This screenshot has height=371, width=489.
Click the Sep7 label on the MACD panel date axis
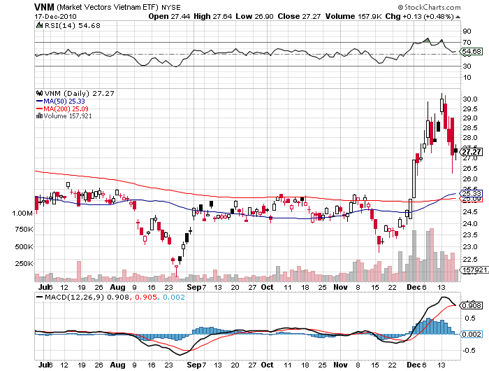coord(196,365)
